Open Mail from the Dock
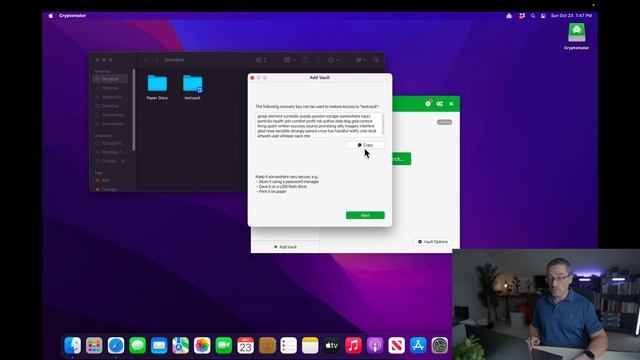 159,346
